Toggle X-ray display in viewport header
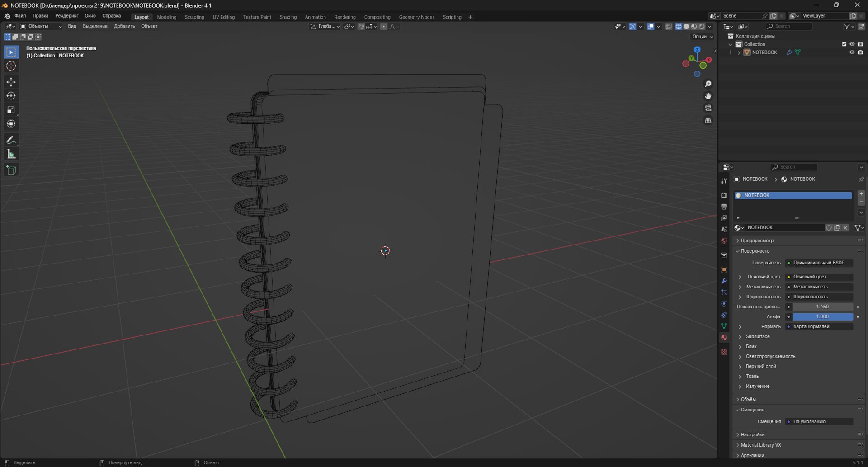Viewport: 868px width, 467px height. [x=669, y=27]
